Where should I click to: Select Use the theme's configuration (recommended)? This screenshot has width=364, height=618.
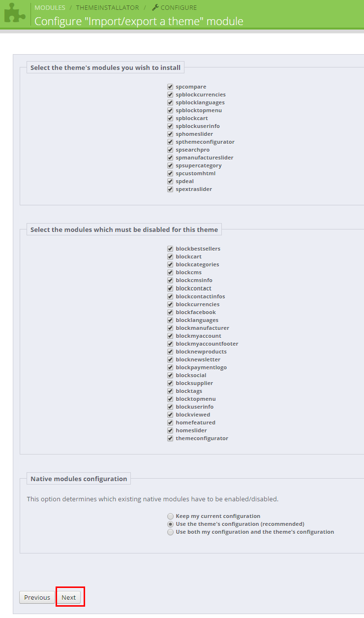click(x=170, y=524)
